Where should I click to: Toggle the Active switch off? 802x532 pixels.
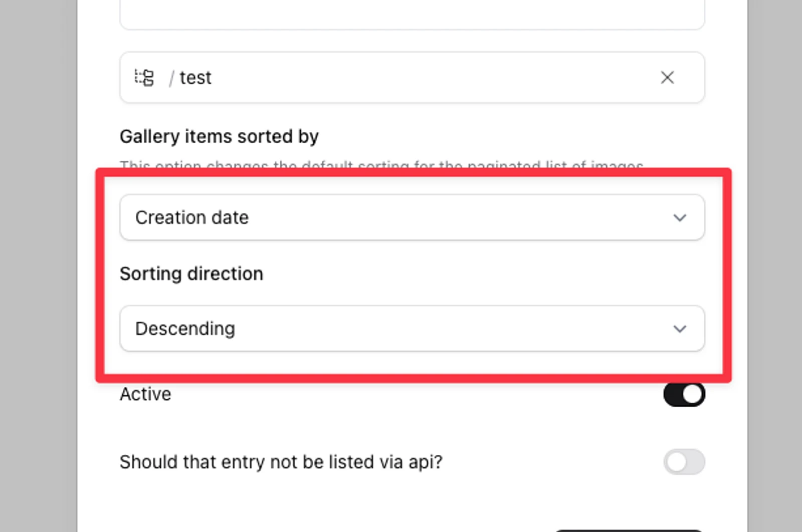click(684, 394)
